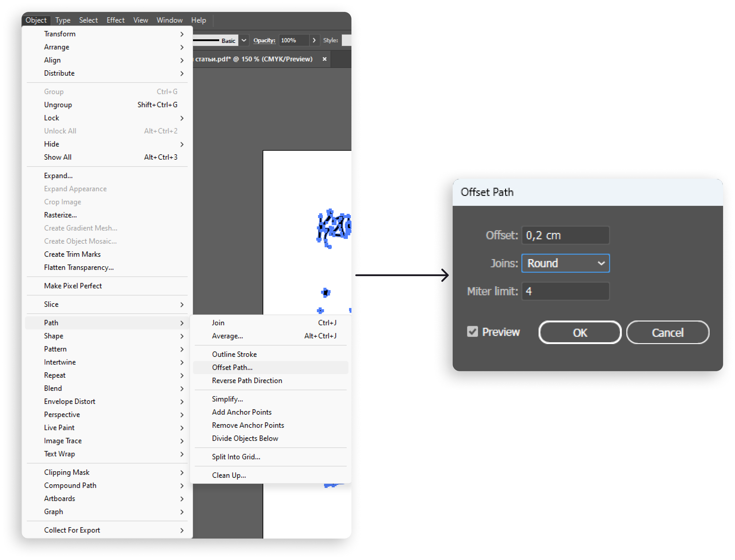Click Divide Objects Below option

pos(244,438)
